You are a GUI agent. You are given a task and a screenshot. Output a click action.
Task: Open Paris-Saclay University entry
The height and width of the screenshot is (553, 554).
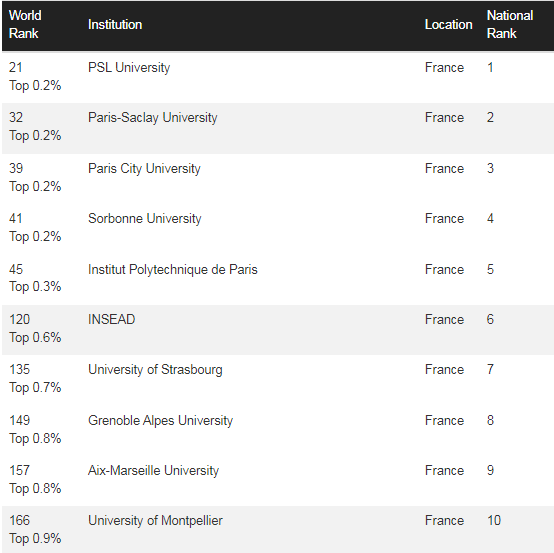[x=153, y=118]
